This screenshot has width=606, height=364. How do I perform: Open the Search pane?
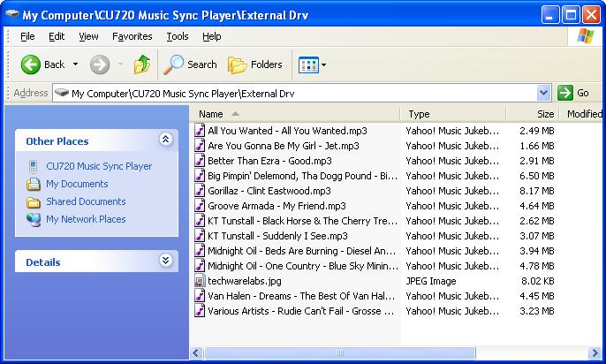tap(190, 64)
